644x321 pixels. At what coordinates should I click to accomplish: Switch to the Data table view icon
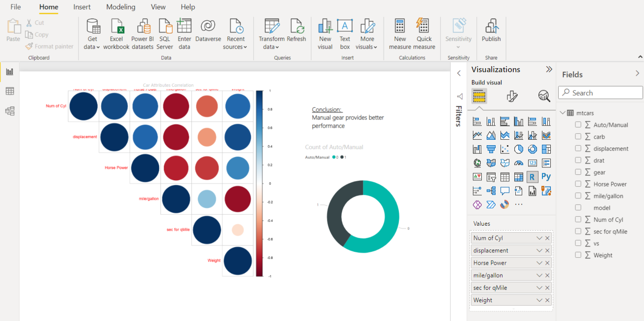(x=9, y=91)
